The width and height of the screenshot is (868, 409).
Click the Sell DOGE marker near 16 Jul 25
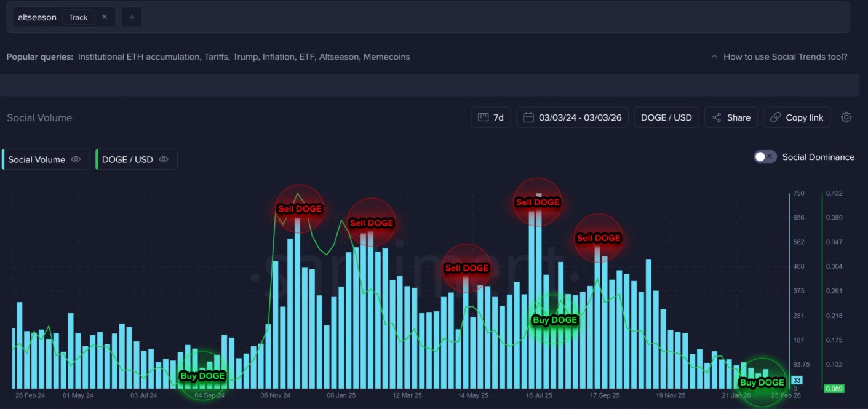[538, 202]
